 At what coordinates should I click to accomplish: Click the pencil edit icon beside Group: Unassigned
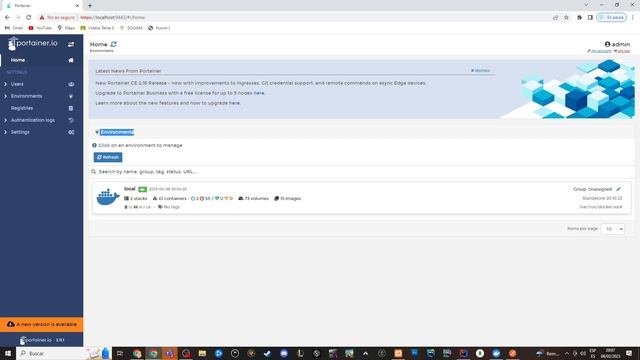point(618,189)
